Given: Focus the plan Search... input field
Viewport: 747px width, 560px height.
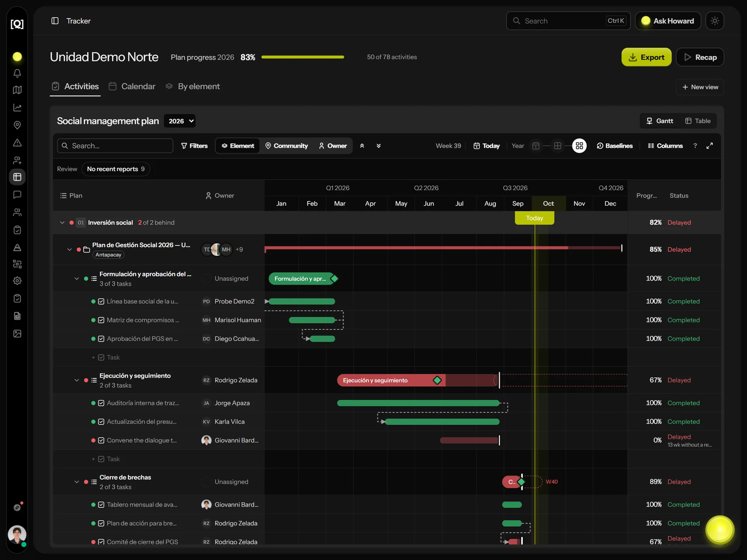Looking at the screenshot, I should click(x=115, y=146).
